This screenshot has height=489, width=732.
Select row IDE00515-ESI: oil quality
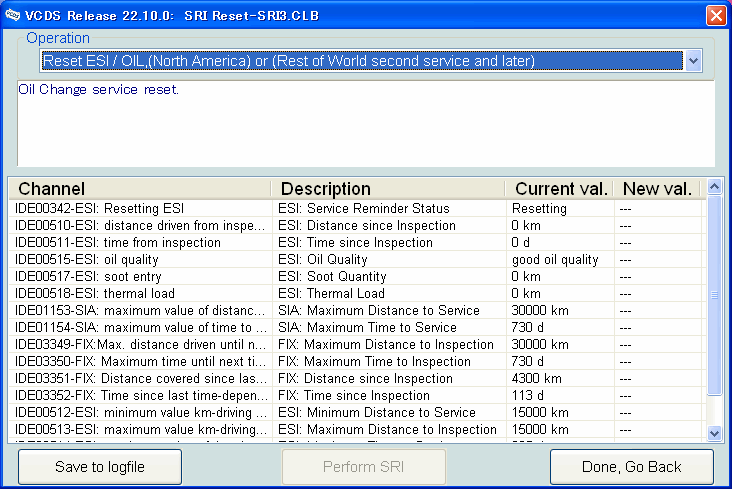point(357,260)
